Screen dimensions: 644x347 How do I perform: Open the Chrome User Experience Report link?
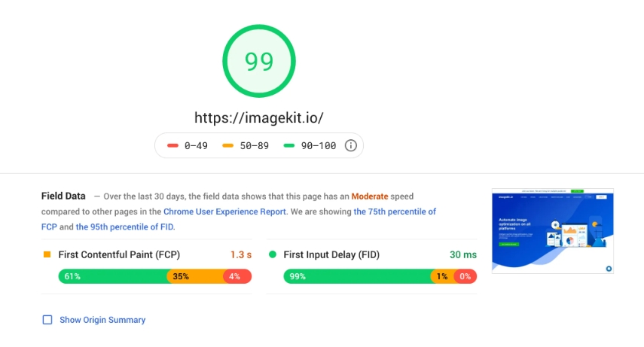point(224,212)
